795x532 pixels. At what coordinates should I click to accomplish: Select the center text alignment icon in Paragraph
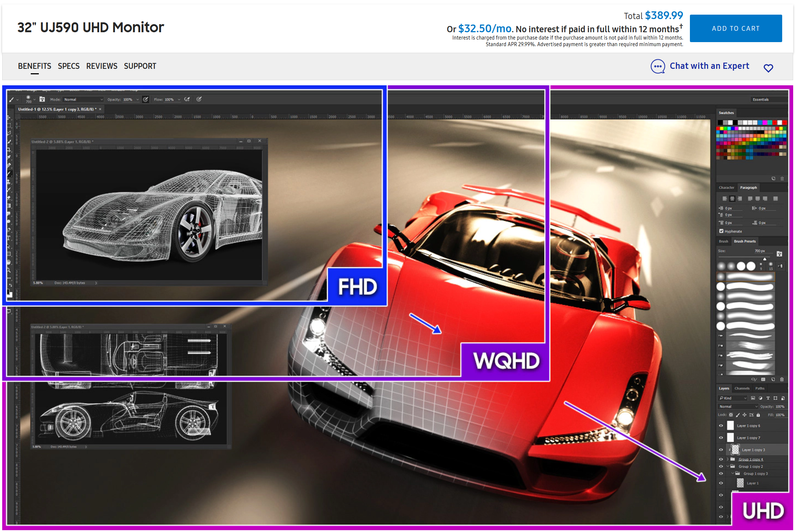732,198
